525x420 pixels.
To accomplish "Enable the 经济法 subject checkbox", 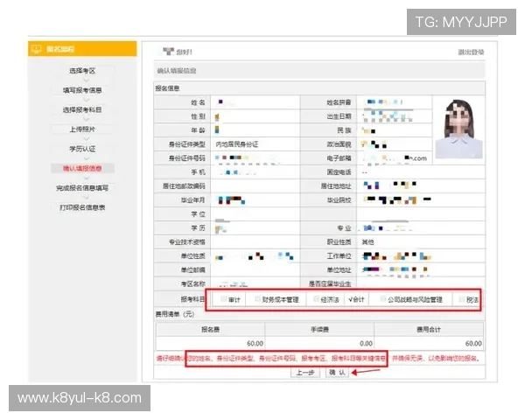I will (317, 298).
